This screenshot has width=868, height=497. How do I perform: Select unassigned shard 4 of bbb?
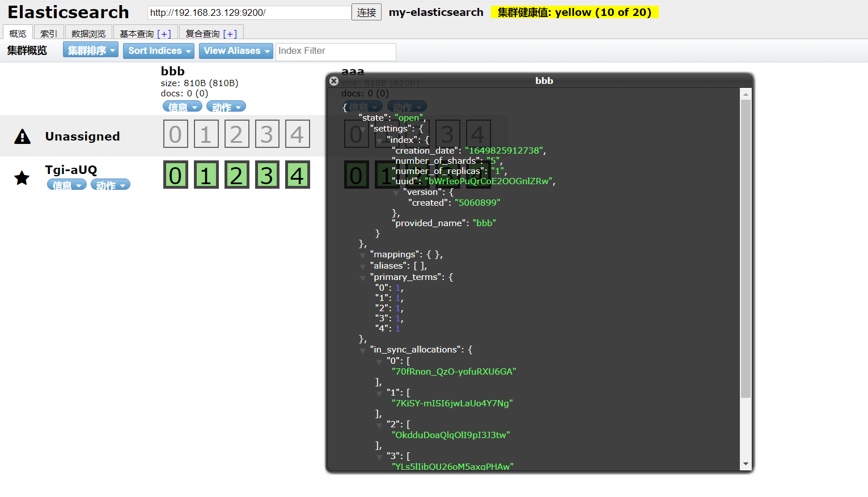coord(297,134)
